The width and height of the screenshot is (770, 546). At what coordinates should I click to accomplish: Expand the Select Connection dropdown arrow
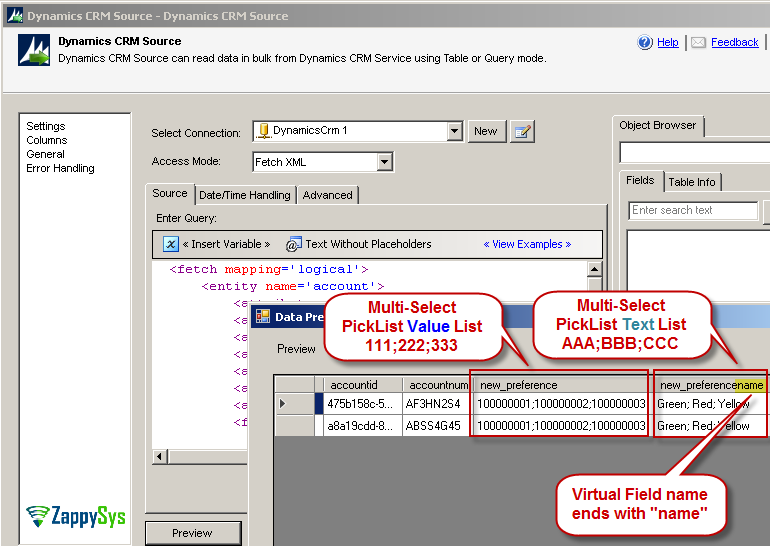point(455,131)
